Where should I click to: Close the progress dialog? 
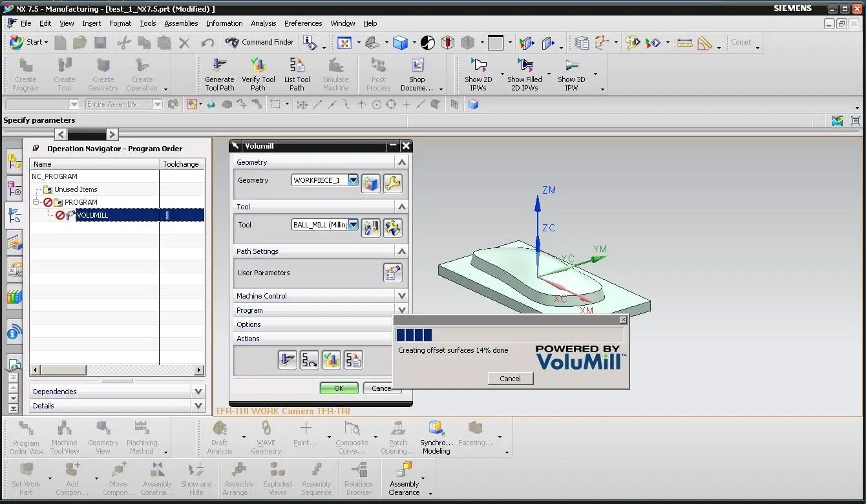tap(623, 320)
